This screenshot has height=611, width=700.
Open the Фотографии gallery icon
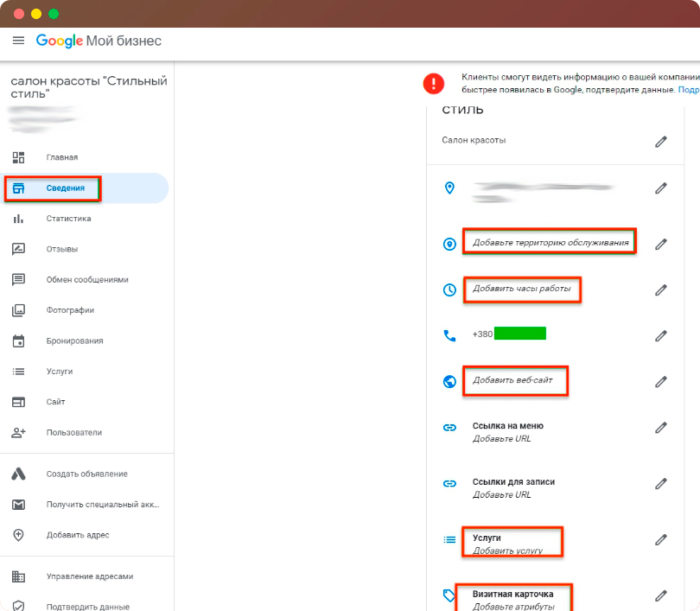(18, 310)
